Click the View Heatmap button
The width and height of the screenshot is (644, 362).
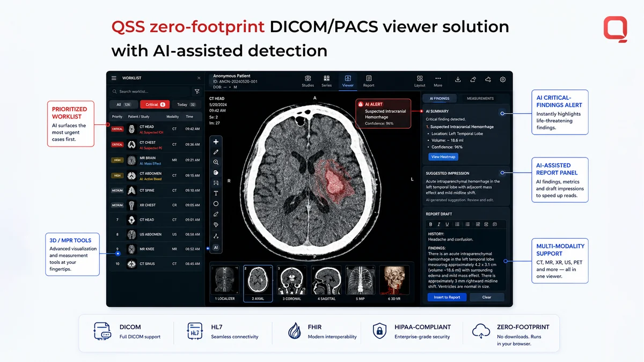pyautogui.click(x=443, y=157)
